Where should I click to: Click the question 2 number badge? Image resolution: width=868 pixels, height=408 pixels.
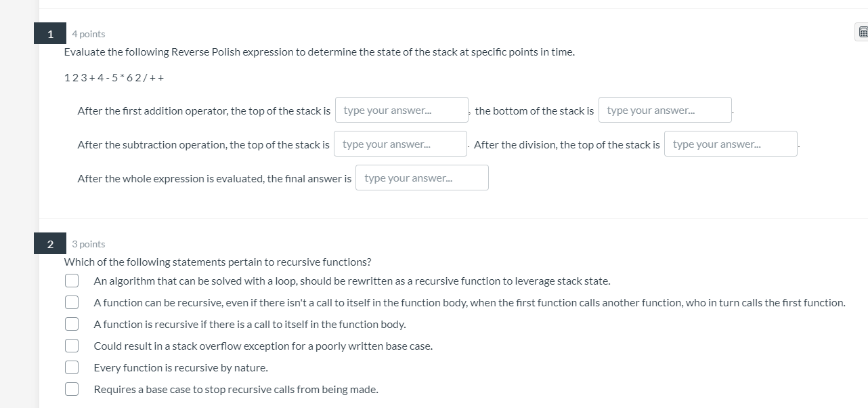click(x=50, y=244)
